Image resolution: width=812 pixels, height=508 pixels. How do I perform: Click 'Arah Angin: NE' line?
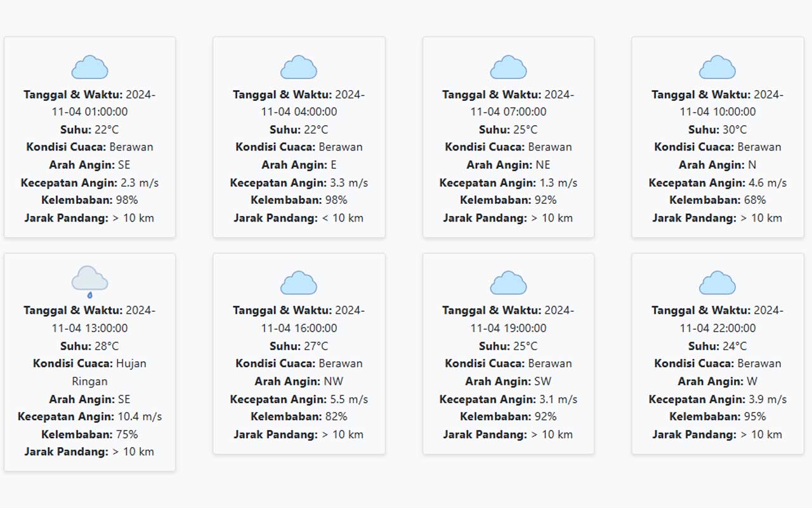coord(508,165)
